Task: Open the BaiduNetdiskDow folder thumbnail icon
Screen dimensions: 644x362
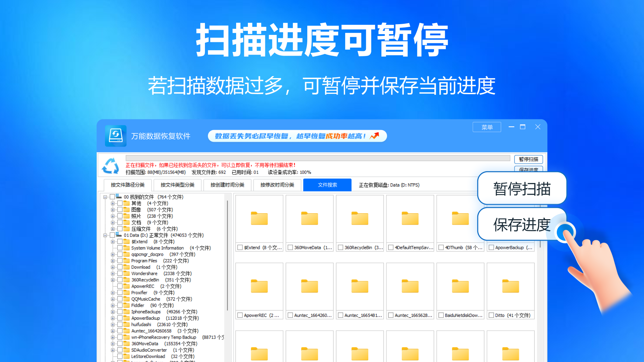Action: click(461, 286)
